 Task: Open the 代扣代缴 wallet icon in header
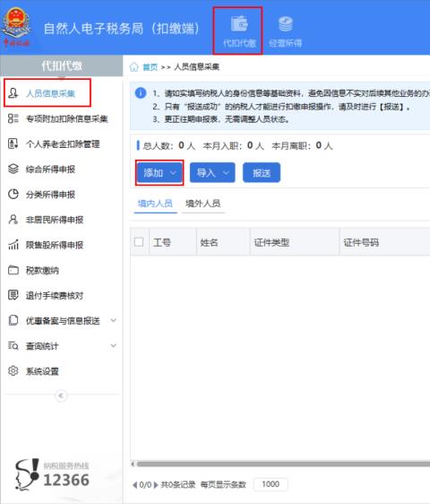[239, 24]
